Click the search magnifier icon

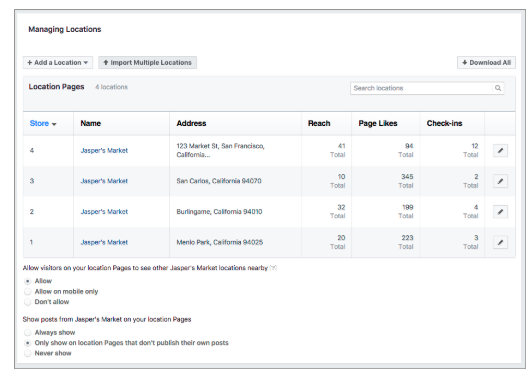[x=498, y=88]
